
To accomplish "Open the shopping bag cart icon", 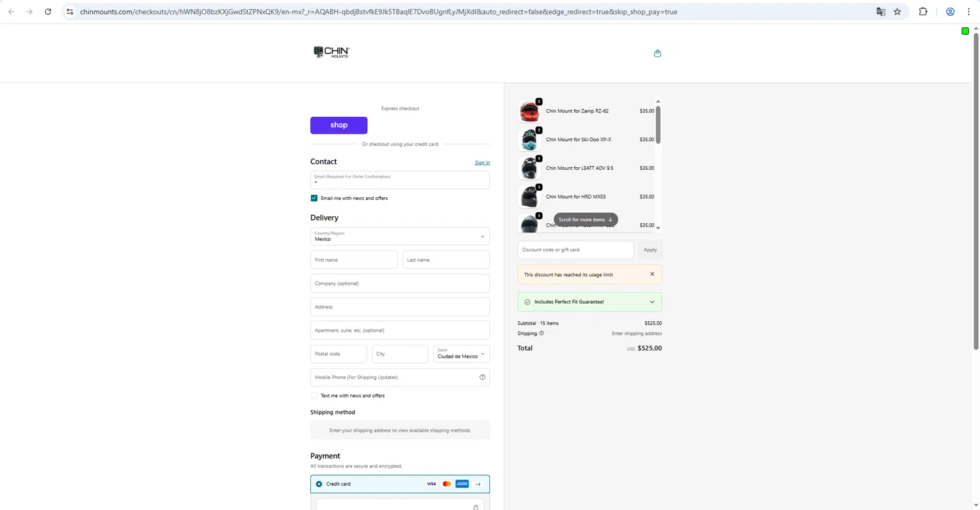I will (x=657, y=53).
